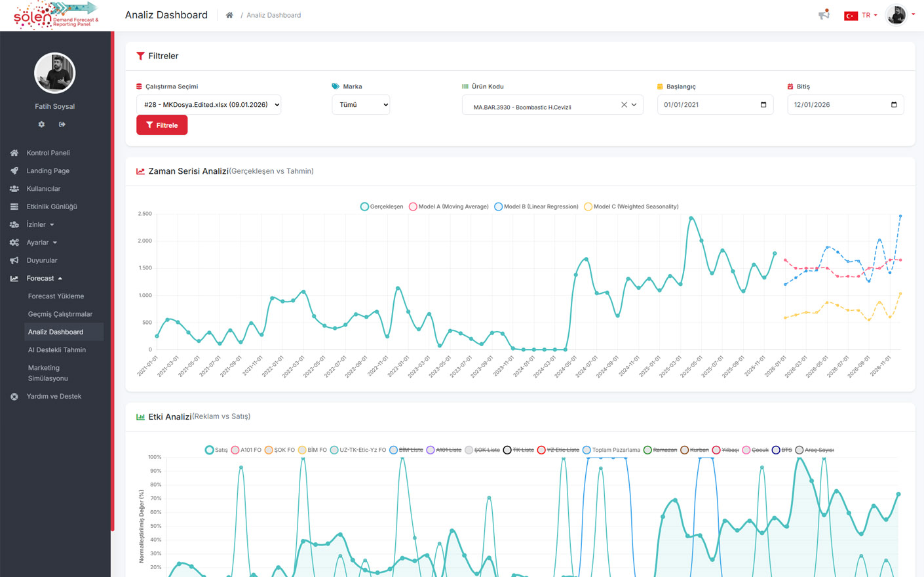Open the user account menu in the header
The height and width of the screenshot is (577, 924).
coord(900,14)
